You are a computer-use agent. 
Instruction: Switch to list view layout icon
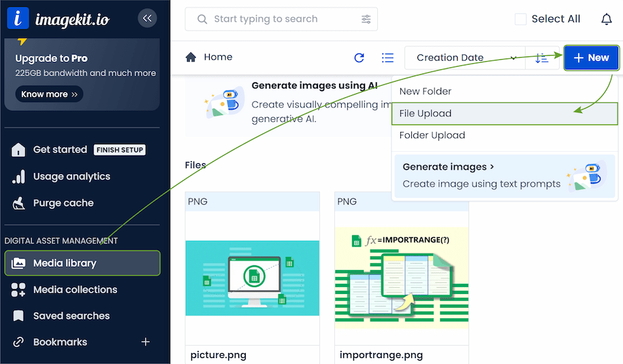pos(387,58)
